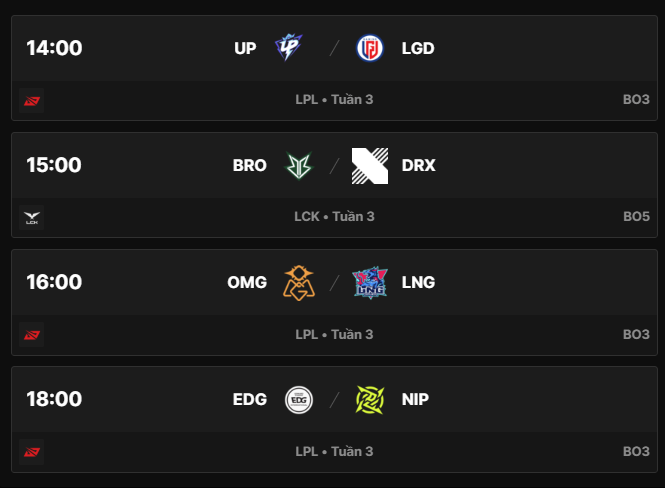Click the DRX team logo
The image size is (665, 488).
click(370, 165)
